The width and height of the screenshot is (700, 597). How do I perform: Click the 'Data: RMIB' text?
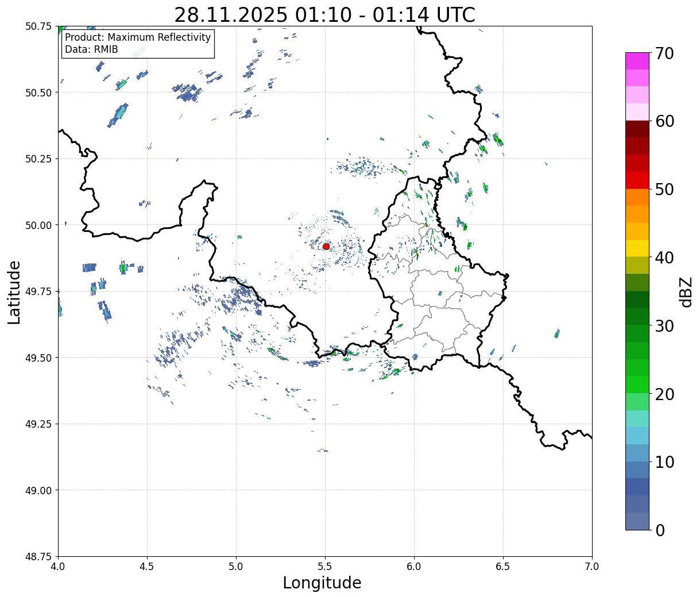[x=91, y=49]
